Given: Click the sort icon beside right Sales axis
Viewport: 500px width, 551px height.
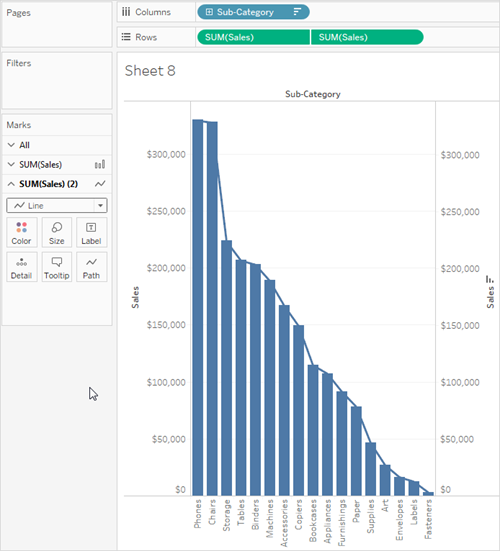Looking at the screenshot, I should point(490,280).
